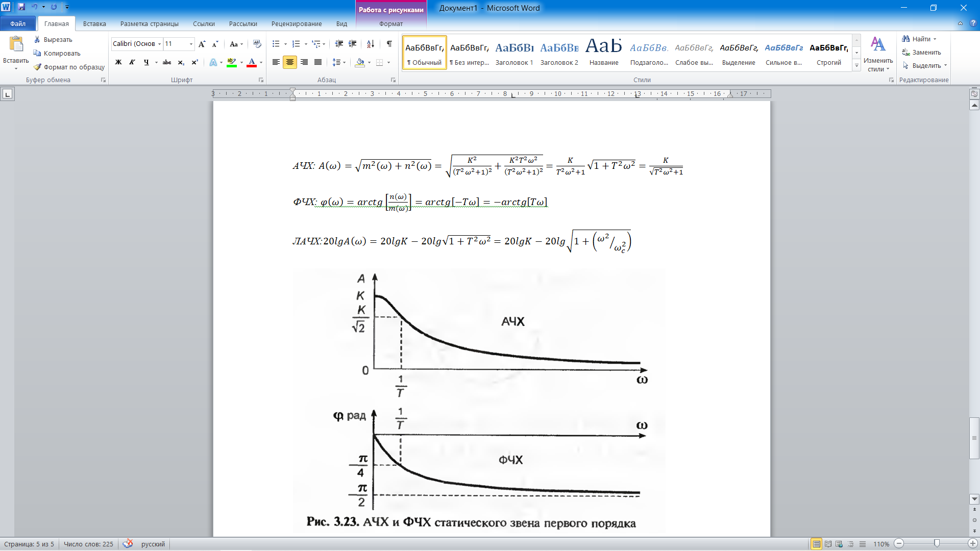980x551 pixels.
Task: Expand the Styles gallery More arrow
Action: (856, 66)
